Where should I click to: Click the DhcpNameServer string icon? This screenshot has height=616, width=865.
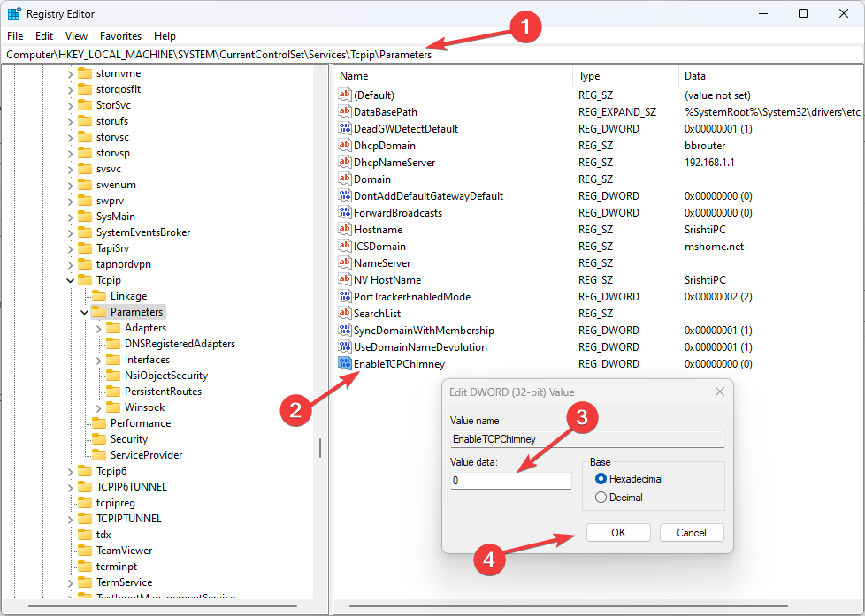pyautogui.click(x=345, y=162)
